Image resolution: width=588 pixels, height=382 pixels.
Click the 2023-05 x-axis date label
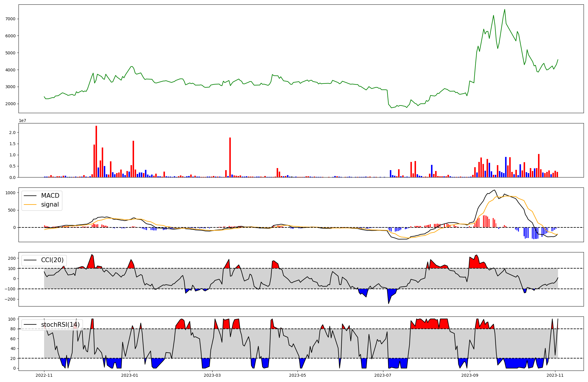298,375
